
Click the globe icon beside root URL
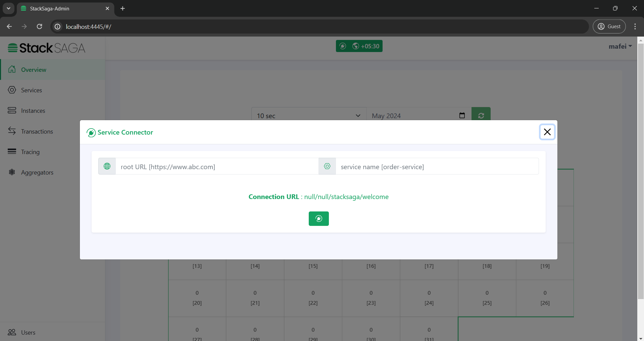(x=107, y=166)
